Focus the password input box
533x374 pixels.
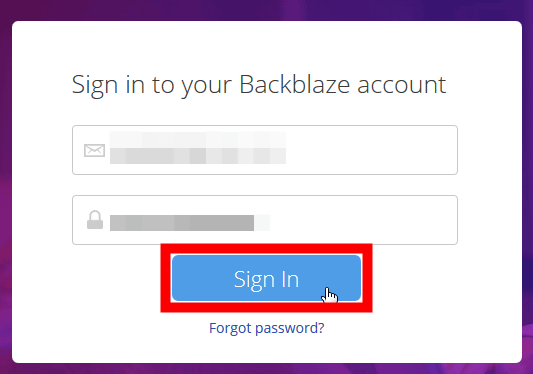point(265,220)
